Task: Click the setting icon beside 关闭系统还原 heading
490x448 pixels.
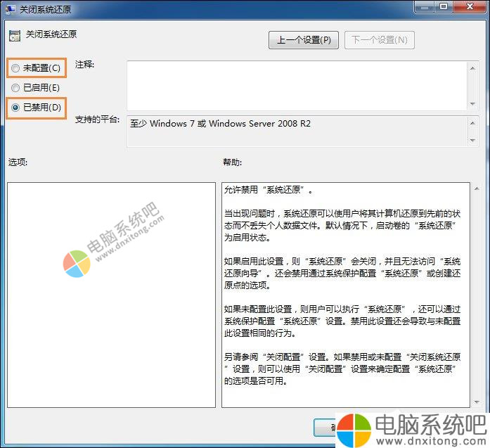Action: (15, 34)
